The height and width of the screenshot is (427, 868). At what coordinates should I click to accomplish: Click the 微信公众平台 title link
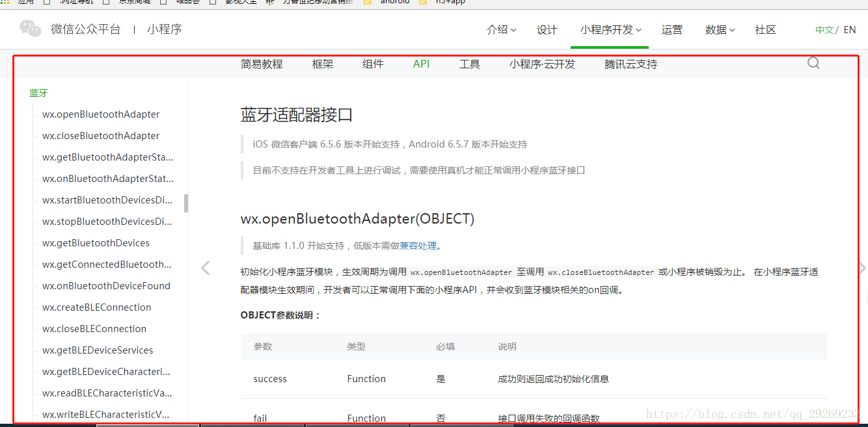86,29
